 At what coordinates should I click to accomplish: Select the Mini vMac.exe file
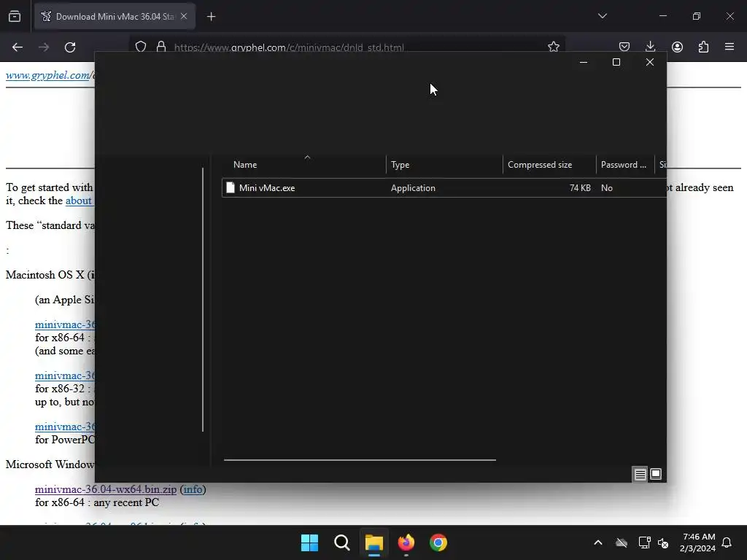coord(444,187)
